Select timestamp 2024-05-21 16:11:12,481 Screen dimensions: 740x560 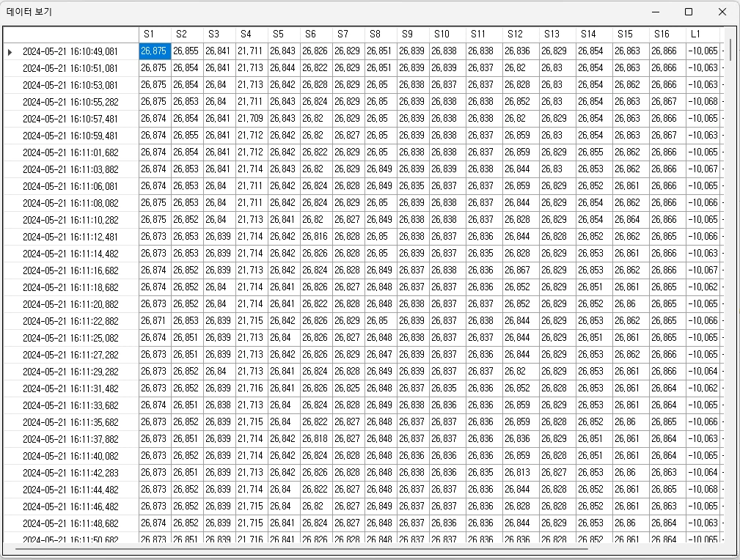70,237
